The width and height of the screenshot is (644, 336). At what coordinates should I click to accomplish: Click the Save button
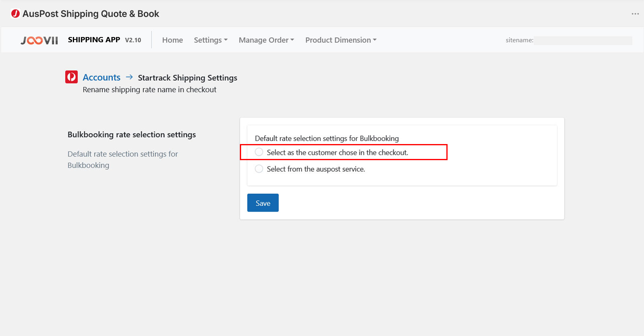click(263, 203)
